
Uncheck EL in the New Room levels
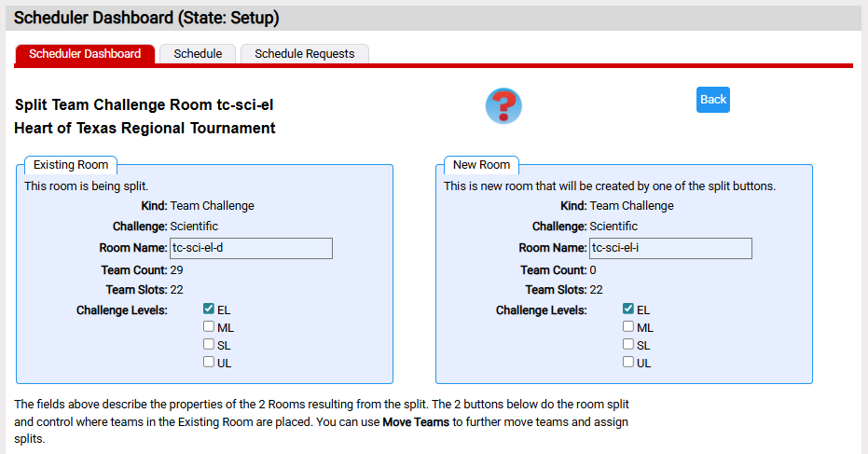pyautogui.click(x=628, y=309)
